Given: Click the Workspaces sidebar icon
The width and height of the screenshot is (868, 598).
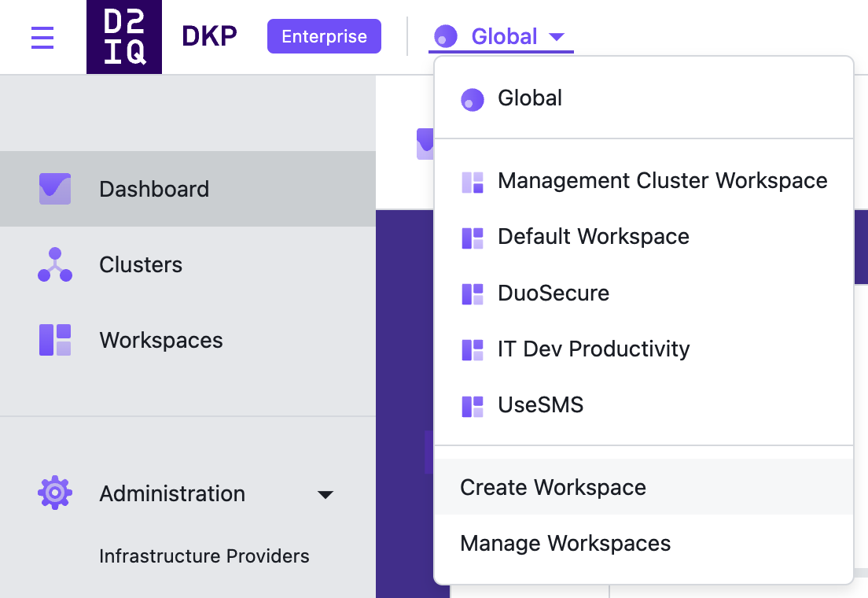Looking at the screenshot, I should pyautogui.click(x=55, y=340).
